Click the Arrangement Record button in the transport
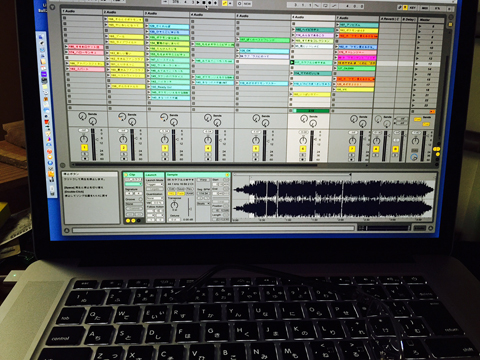 [x=210, y=3]
